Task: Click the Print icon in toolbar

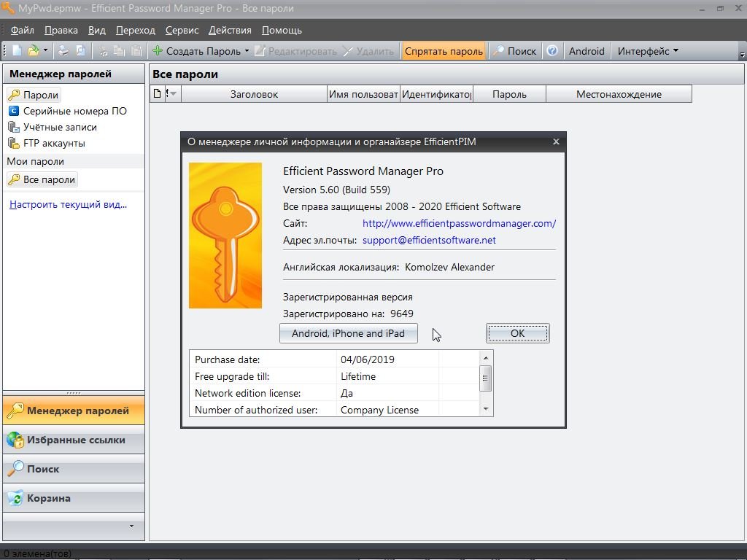Action: point(63,51)
